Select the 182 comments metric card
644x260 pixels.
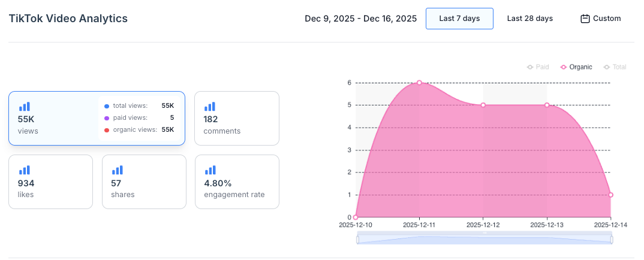[237, 118]
